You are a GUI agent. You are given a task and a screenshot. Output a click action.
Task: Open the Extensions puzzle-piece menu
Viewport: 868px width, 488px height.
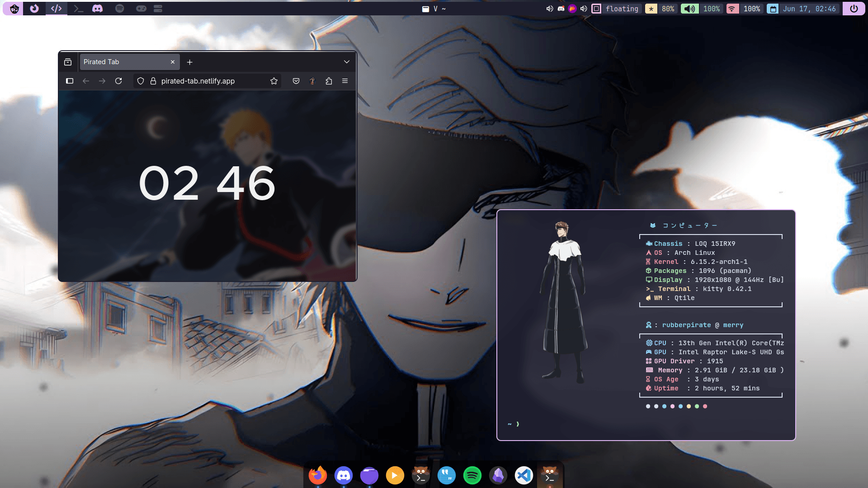[x=329, y=81]
